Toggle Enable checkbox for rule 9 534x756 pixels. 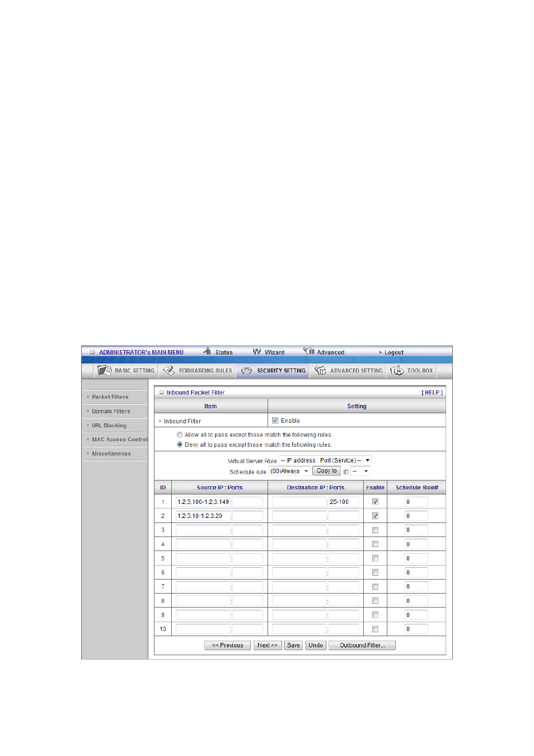click(x=375, y=615)
